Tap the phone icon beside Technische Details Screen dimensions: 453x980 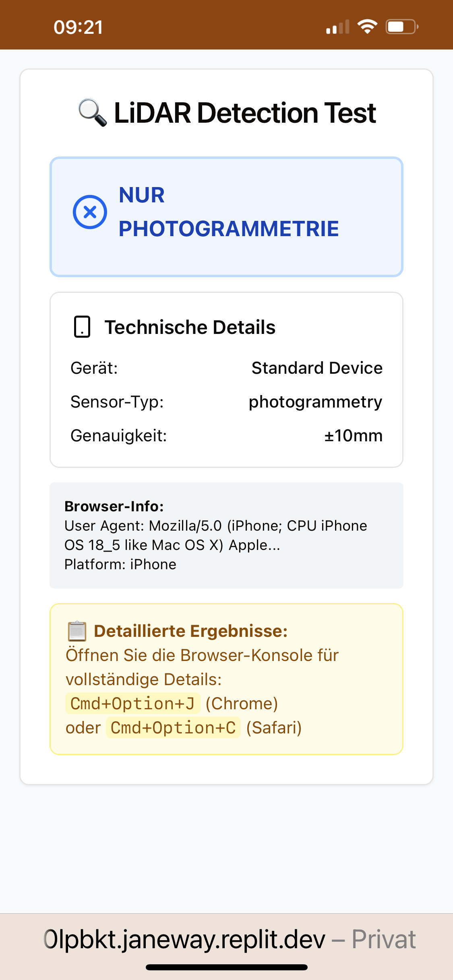click(x=82, y=327)
